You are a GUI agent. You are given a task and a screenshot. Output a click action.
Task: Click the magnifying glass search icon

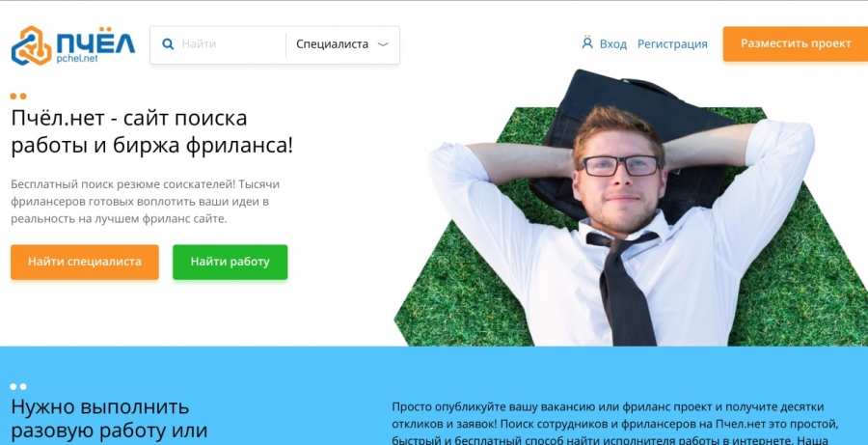(x=168, y=44)
